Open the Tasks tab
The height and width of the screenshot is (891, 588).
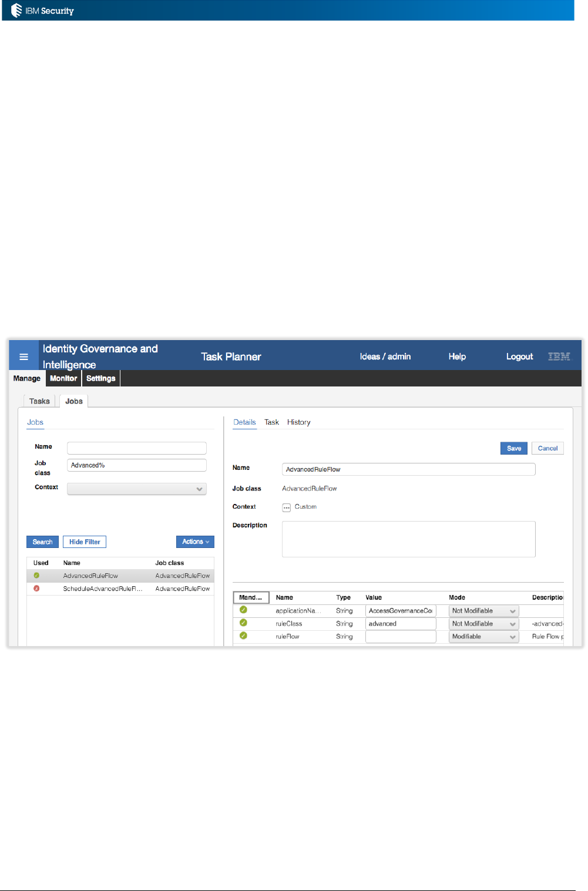[39, 401]
